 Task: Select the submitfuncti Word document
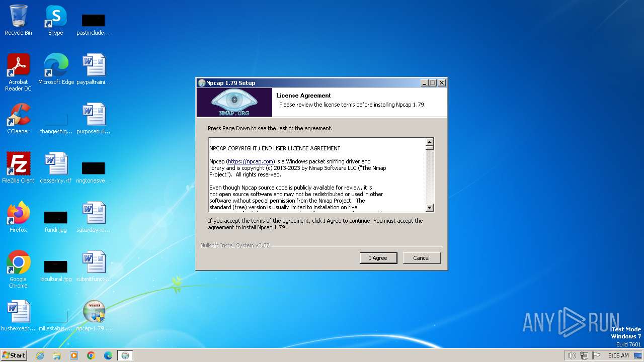pos(94,266)
